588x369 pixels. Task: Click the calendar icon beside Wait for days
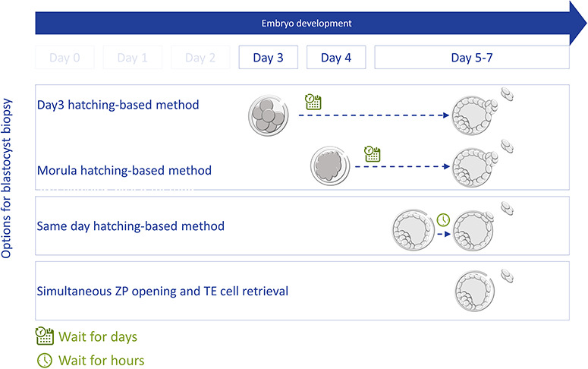coord(45,336)
